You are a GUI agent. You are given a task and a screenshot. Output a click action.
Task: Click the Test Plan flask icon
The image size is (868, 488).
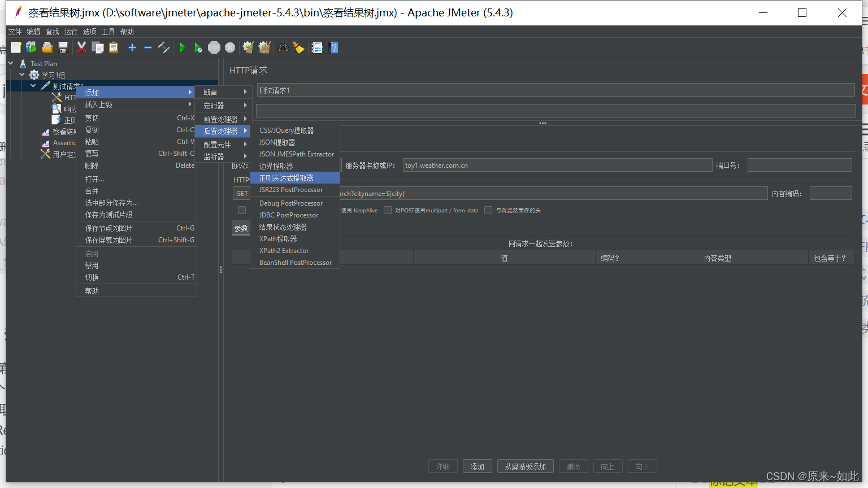23,64
